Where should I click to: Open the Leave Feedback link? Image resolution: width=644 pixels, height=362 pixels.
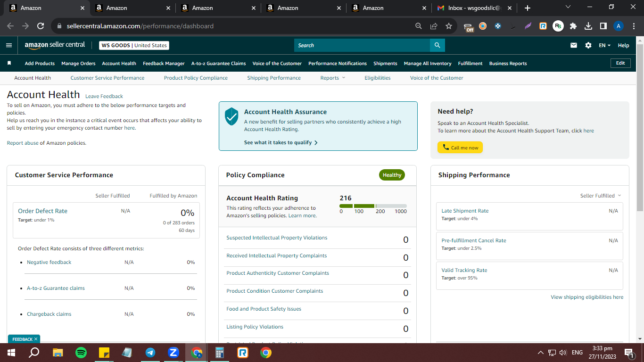pos(104,96)
